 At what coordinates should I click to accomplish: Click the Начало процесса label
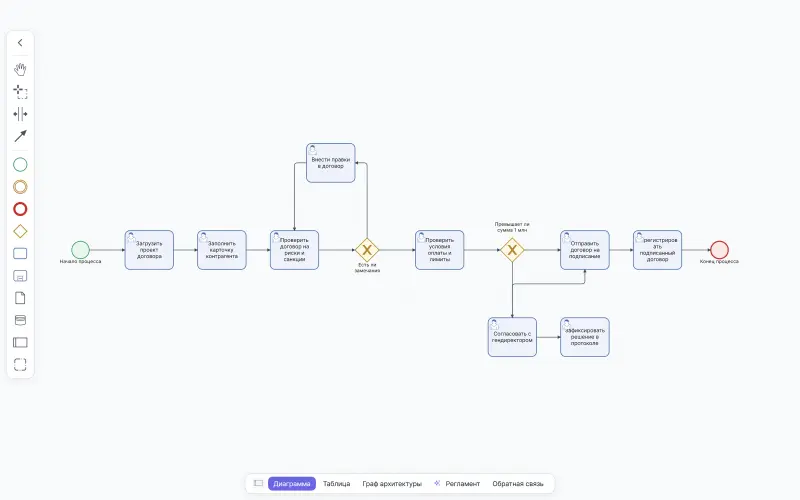[80, 261]
